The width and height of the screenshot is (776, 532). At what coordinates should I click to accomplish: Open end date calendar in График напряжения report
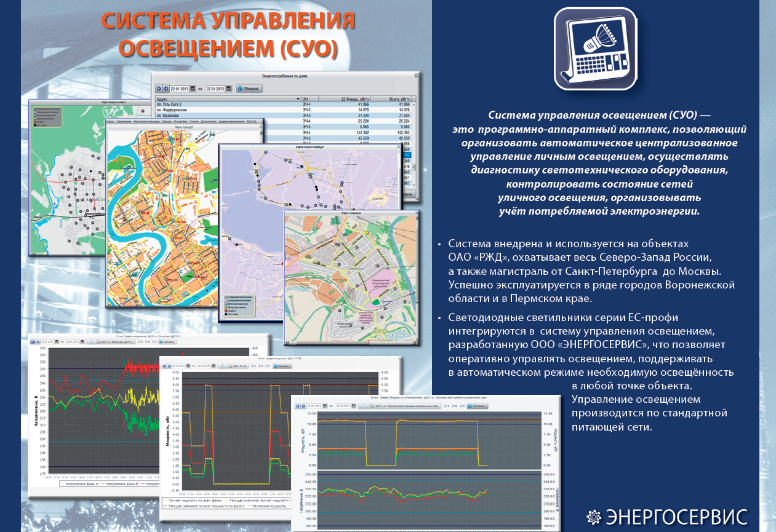(x=82, y=342)
